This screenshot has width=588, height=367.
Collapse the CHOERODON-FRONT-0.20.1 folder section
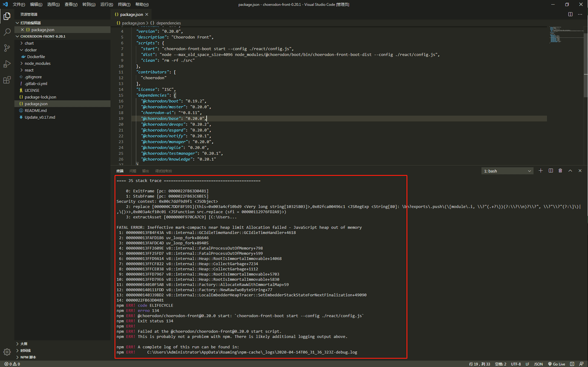[63, 37]
